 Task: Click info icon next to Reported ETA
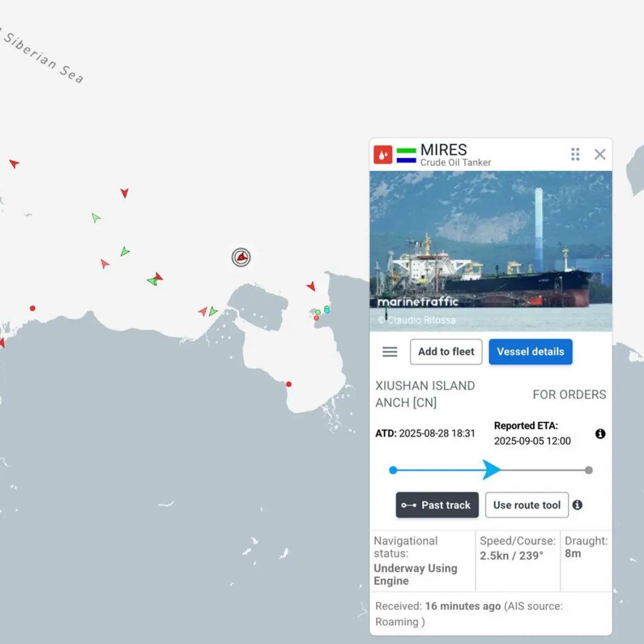pyautogui.click(x=600, y=434)
